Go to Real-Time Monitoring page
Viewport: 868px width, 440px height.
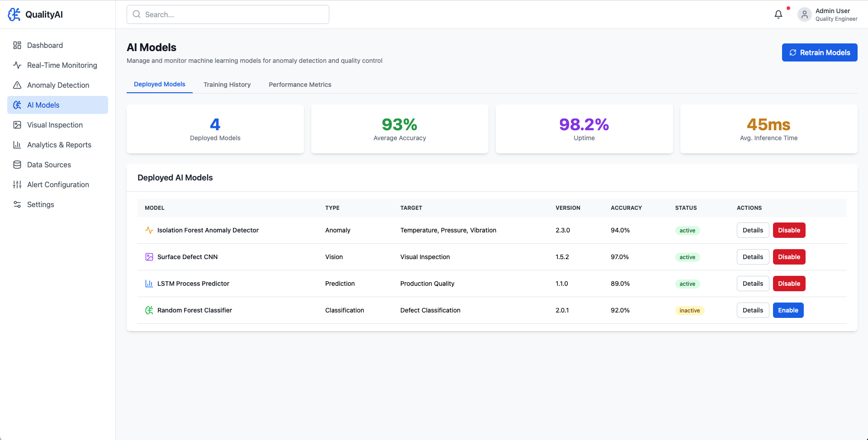click(62, 65)
